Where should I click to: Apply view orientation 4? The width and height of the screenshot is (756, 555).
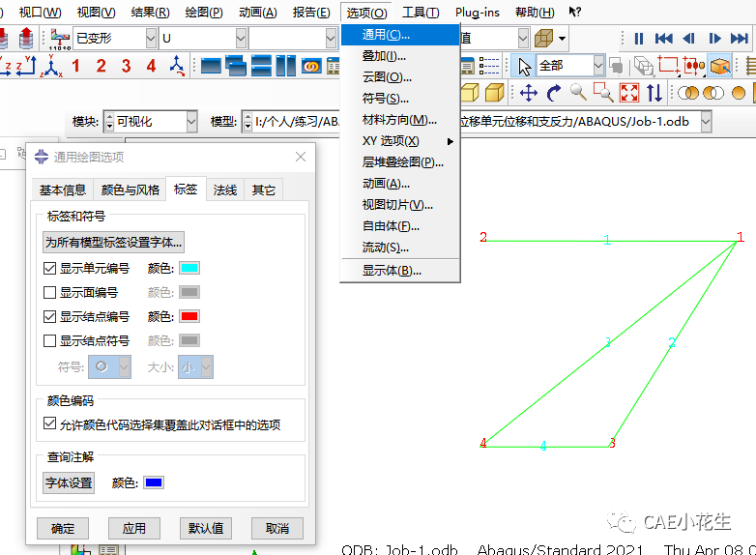[x=152, y=66]
